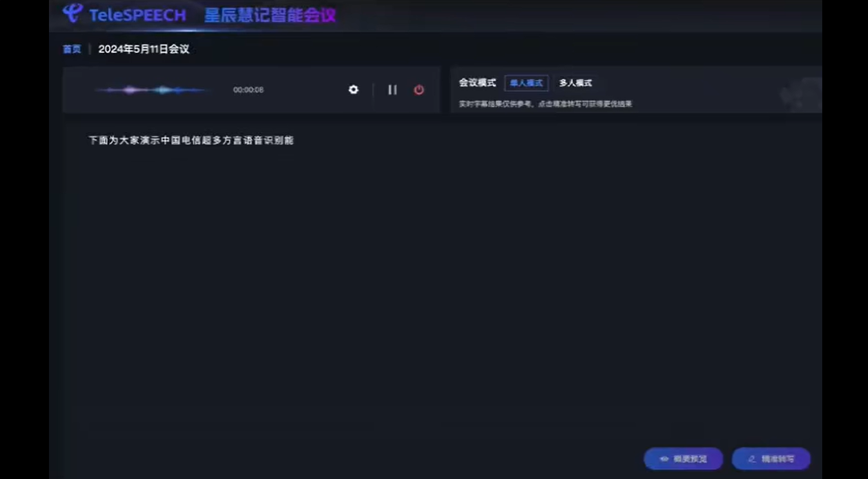Image resolution: width=868 pixels, height=479 pixels.
Task: Click the 精准转写 button
Action: 771,458
